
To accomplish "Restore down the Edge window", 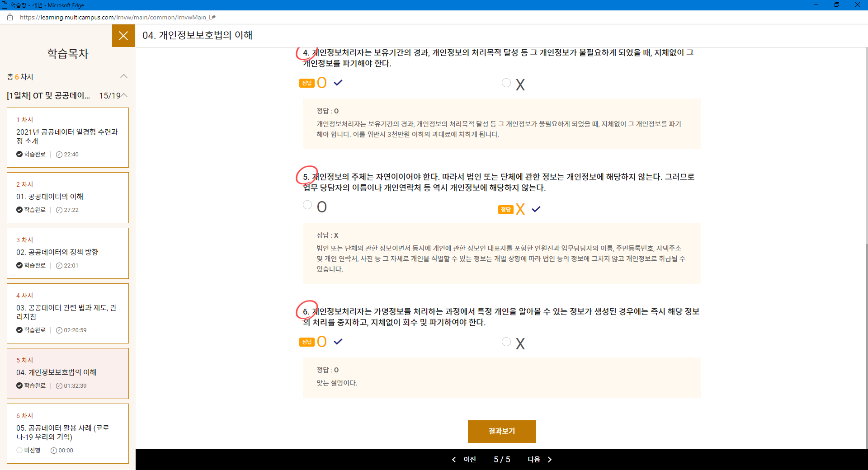I will click(837, 5).
